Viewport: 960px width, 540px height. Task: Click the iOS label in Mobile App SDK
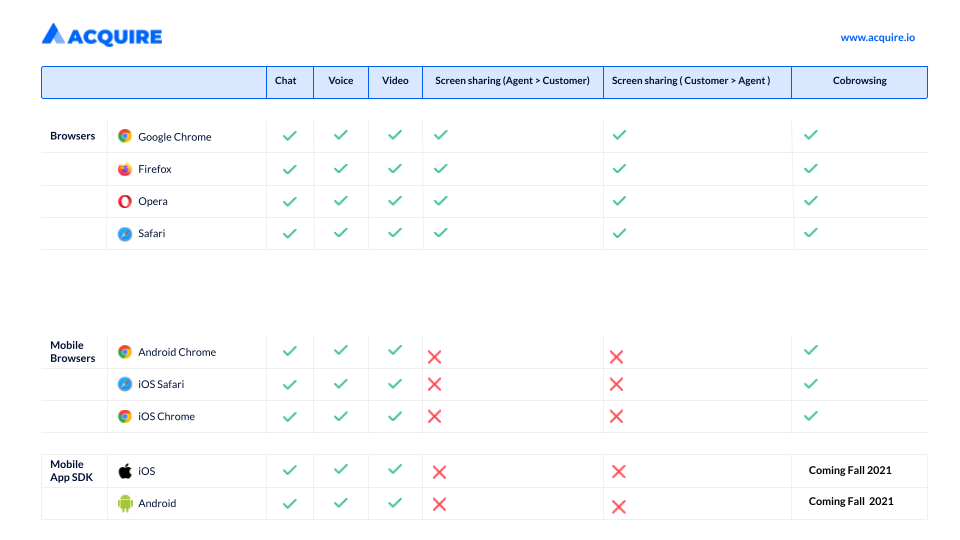click(x=146, y=471)
